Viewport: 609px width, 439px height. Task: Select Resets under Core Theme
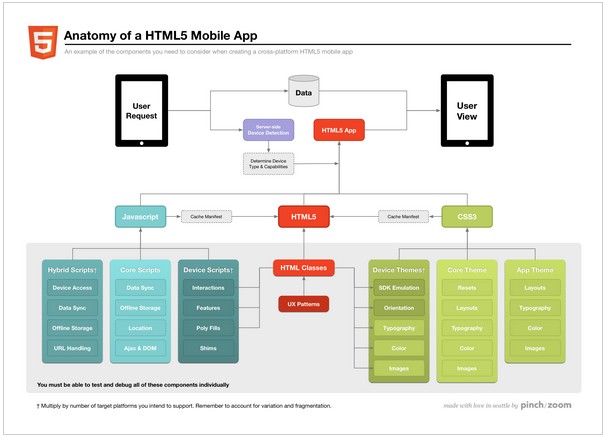(467, 288)
